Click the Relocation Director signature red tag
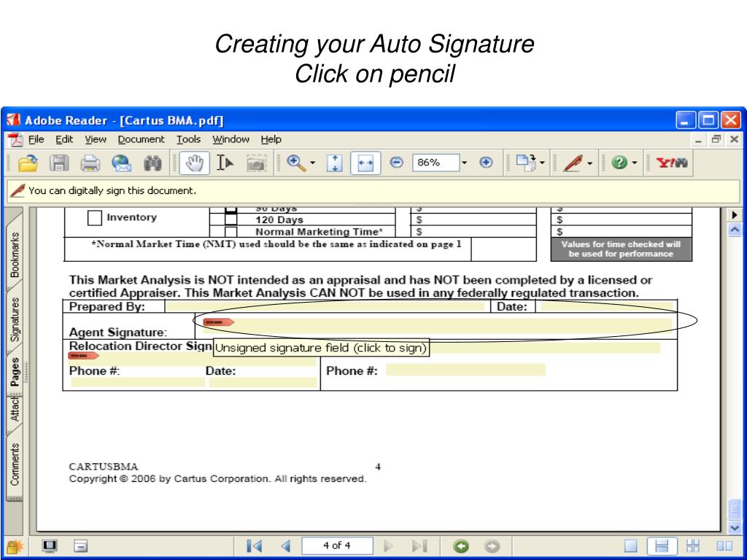747x560 pixels. pyautogui.click(x=84, y=356)
